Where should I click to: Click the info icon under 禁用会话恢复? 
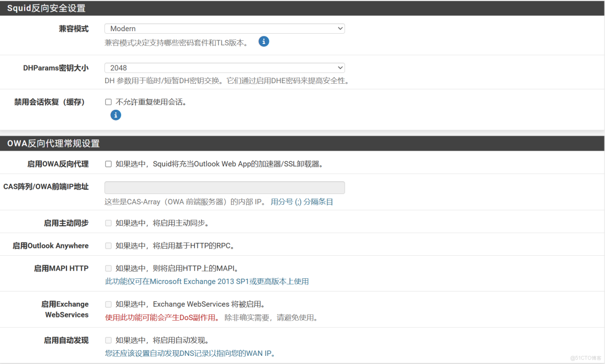[115, 115]
